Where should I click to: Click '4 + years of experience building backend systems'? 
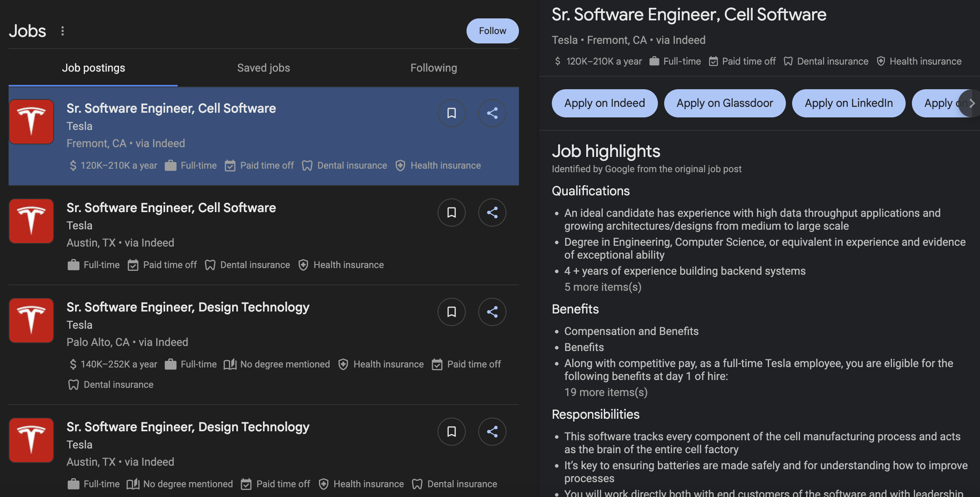pos(685,271)
